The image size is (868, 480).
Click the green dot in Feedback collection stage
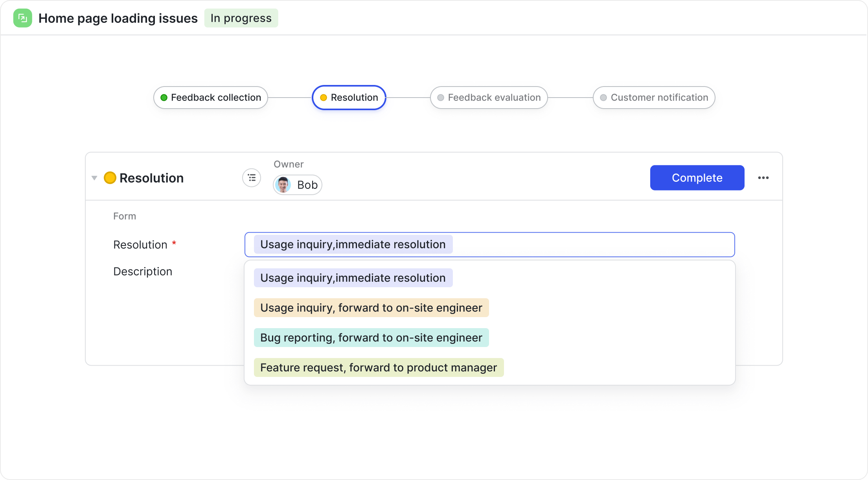click(x=164, y=98)
